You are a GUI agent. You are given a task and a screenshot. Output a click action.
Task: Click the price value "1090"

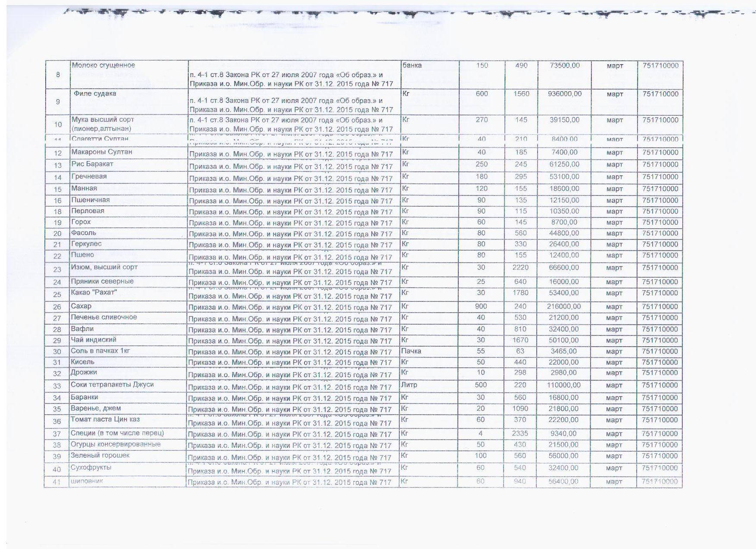pyautogui.click(x=520, y=409)
